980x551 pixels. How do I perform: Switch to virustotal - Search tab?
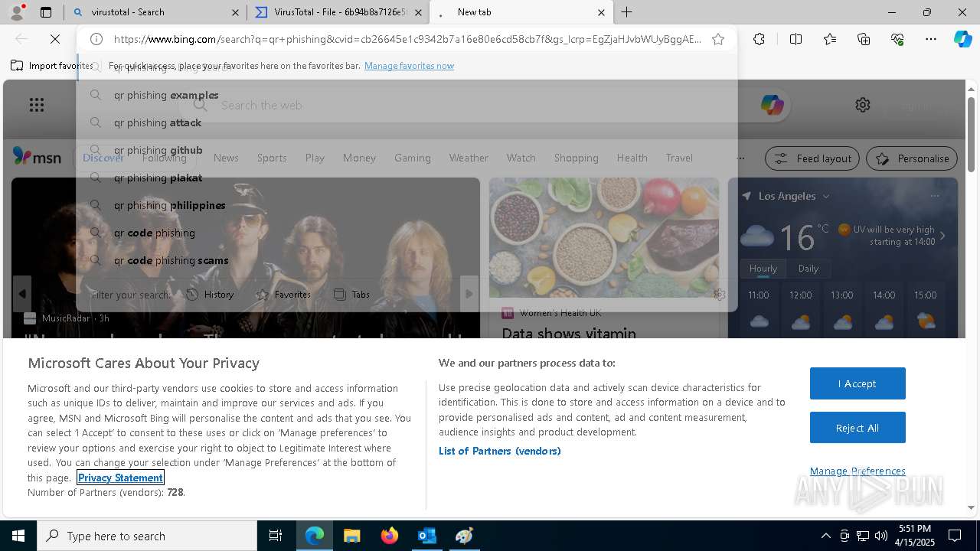(x=155, y=12)
